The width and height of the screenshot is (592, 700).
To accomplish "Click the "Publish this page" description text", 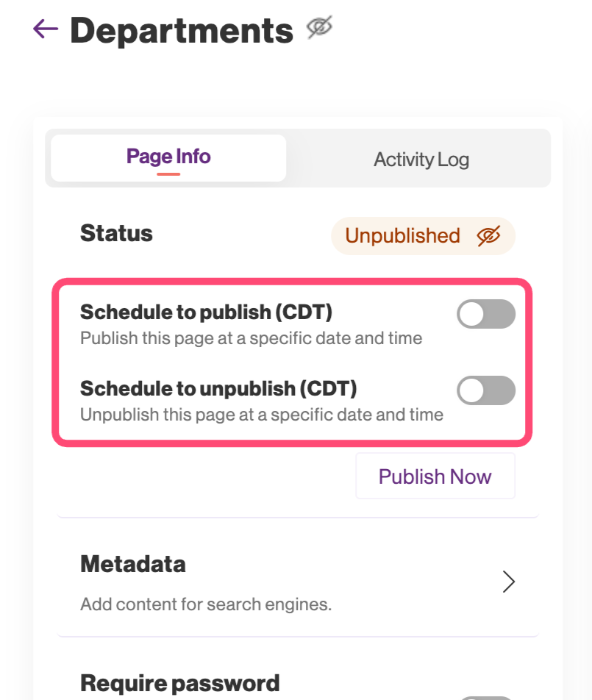I will pyautogui.click(x=251, y=339).
